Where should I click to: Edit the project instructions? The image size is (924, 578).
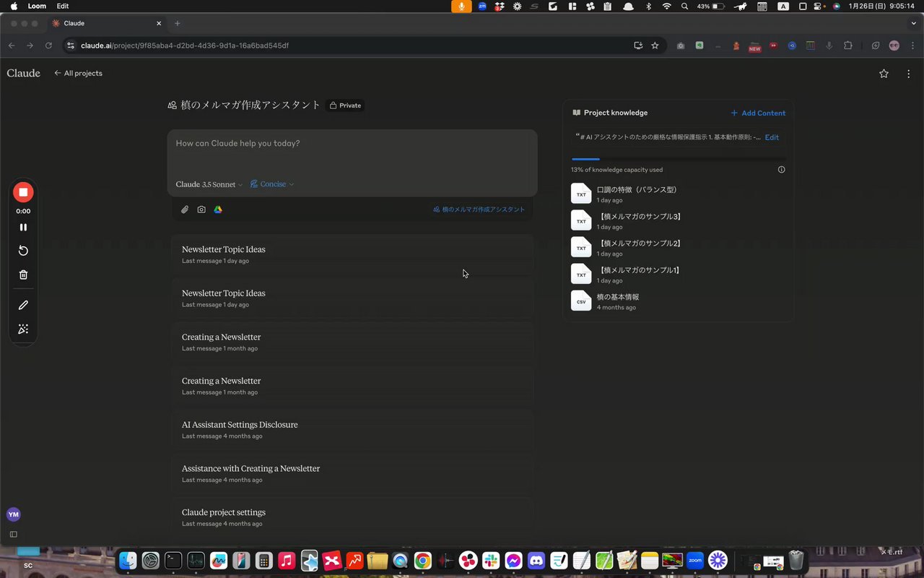tap(772, 137)
